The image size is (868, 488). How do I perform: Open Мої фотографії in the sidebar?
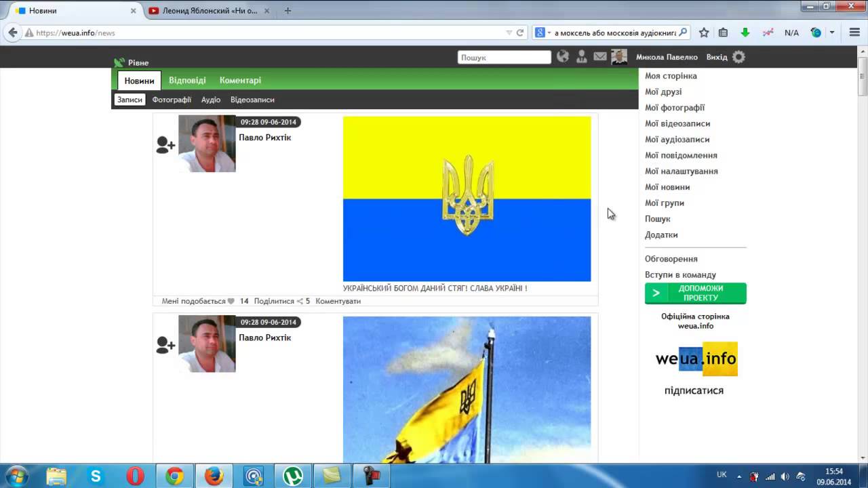[675, 108]
